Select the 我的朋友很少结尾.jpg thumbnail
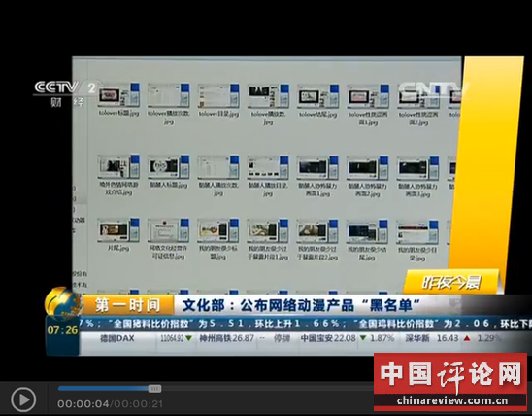Image resolution: width=532 pixels, height=416 pixels. pyautogui.click(x=367, y=232)
